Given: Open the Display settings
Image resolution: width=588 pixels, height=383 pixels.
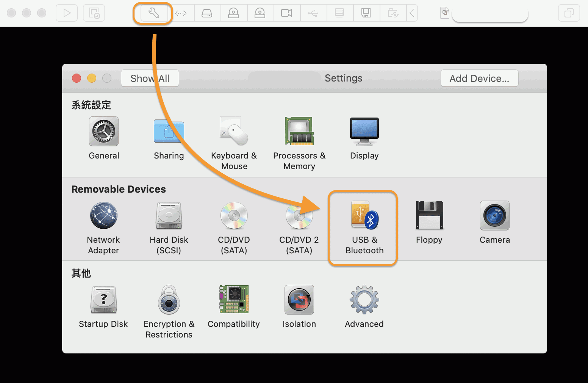Looking at the screenshot, I should click(x=364, y=132).
